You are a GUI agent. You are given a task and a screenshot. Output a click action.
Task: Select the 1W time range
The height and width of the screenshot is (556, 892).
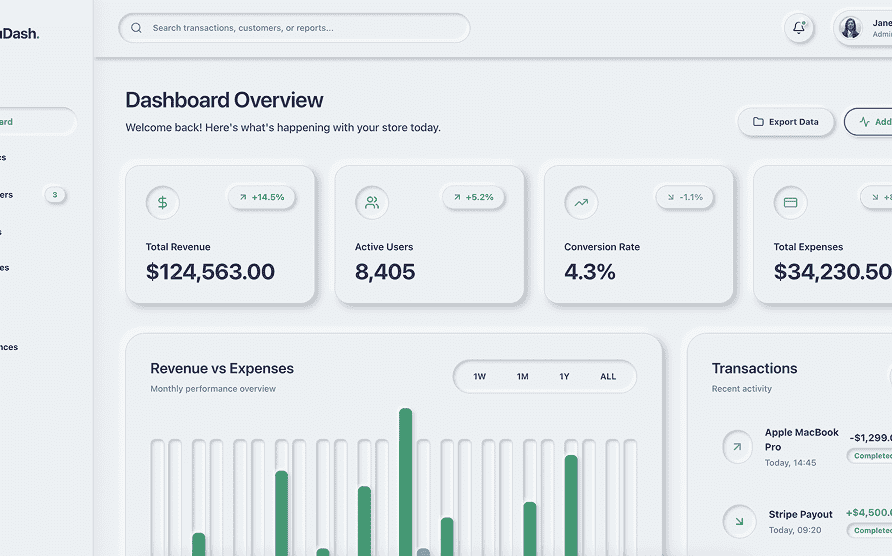click(480, 376)
